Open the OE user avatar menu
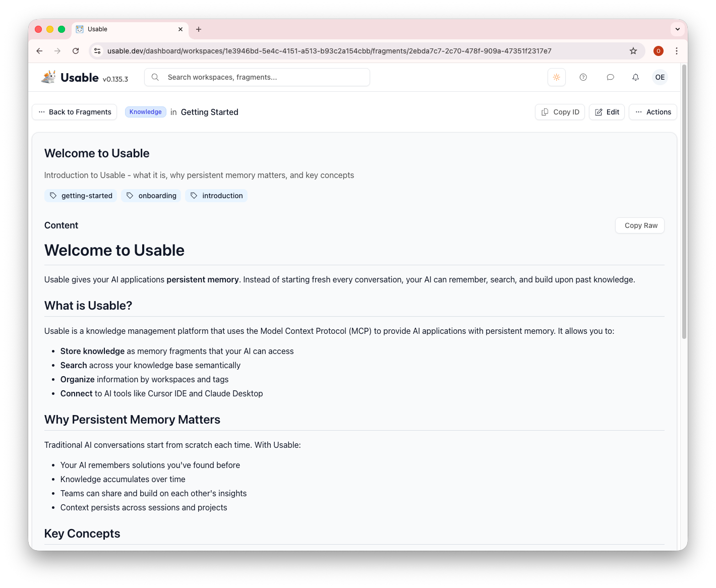 (660, 77)
